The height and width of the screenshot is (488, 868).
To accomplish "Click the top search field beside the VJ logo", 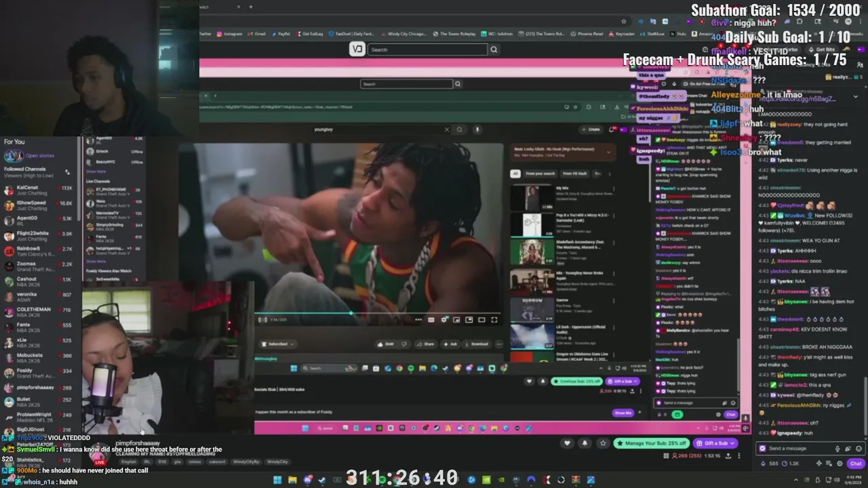I will click(x=427, y=49).
